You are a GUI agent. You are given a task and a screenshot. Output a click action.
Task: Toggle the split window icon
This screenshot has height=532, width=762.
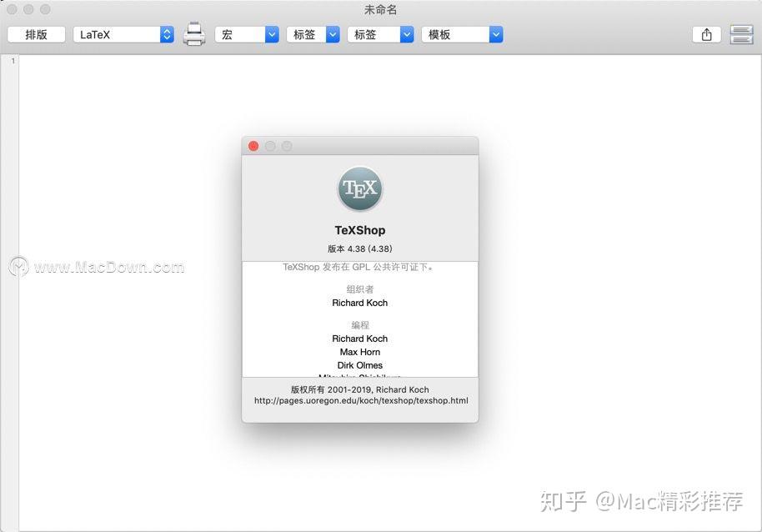pos(742,34)
